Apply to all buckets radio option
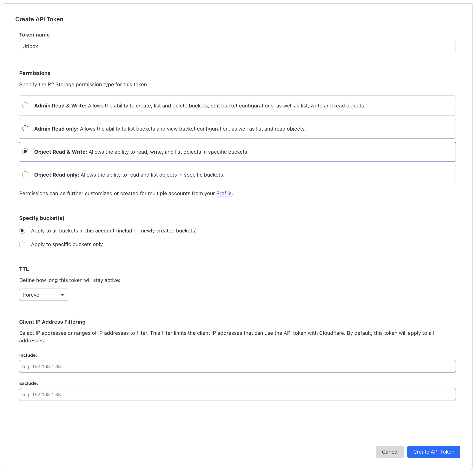This screenshot has height=474, width=476. pos(22,231)
